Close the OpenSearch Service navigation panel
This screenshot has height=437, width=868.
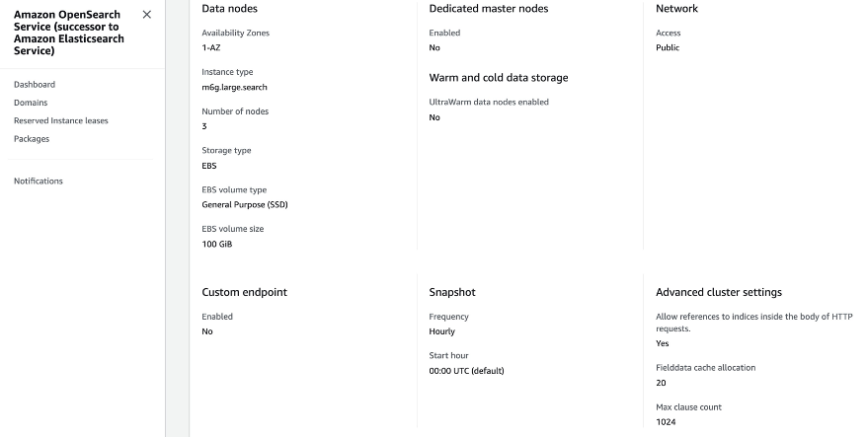tap(147, 15)
